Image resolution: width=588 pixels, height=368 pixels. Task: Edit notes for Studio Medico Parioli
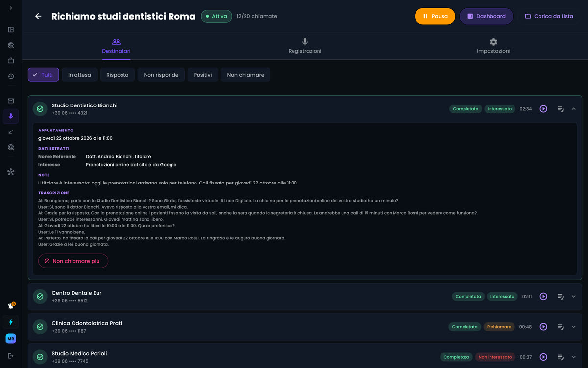pos(561,357)
